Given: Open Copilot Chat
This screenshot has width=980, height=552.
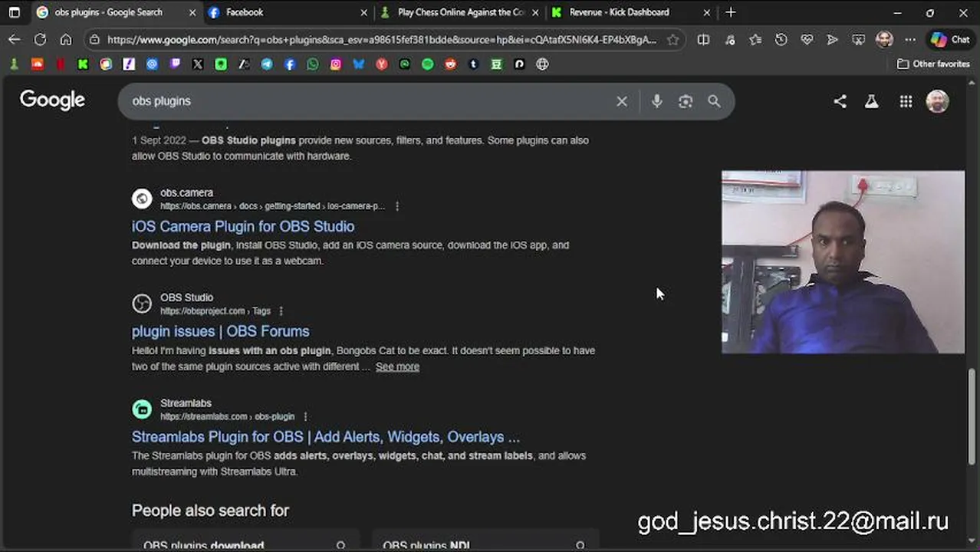Looking at the screenshot, I should [x=950, y=39].
